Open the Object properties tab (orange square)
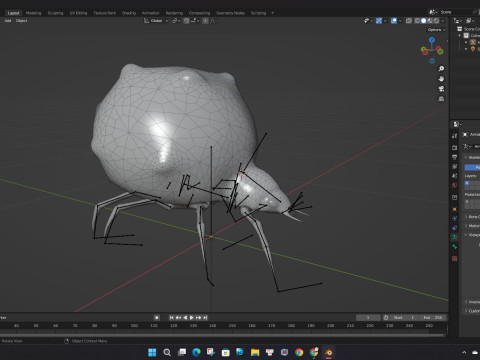The image size is (480, 360). (x=454, y=209)
